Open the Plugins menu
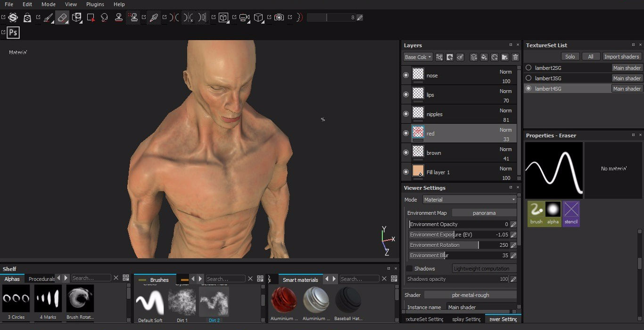 95,4
